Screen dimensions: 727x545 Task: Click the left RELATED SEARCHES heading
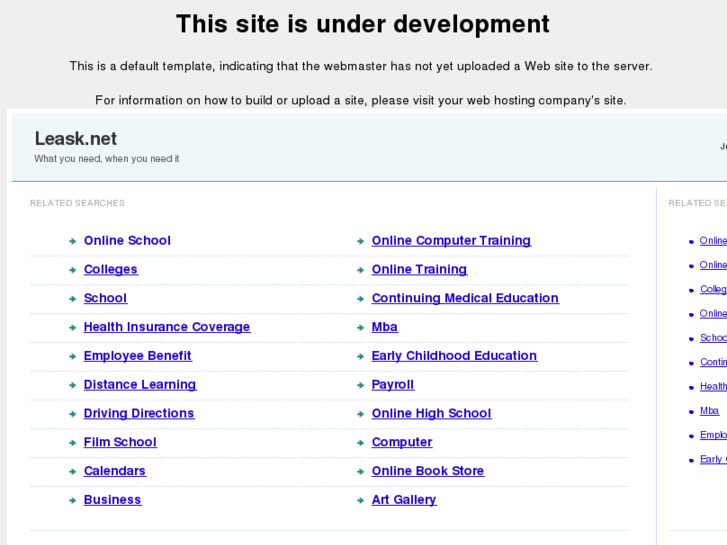pos(77,203)
